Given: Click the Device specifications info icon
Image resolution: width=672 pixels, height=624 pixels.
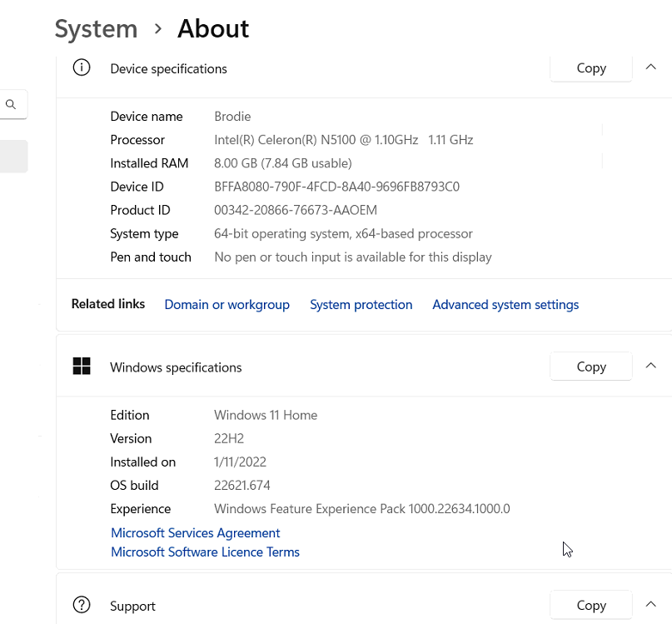Looking at the screenshot, I should 82,67.
